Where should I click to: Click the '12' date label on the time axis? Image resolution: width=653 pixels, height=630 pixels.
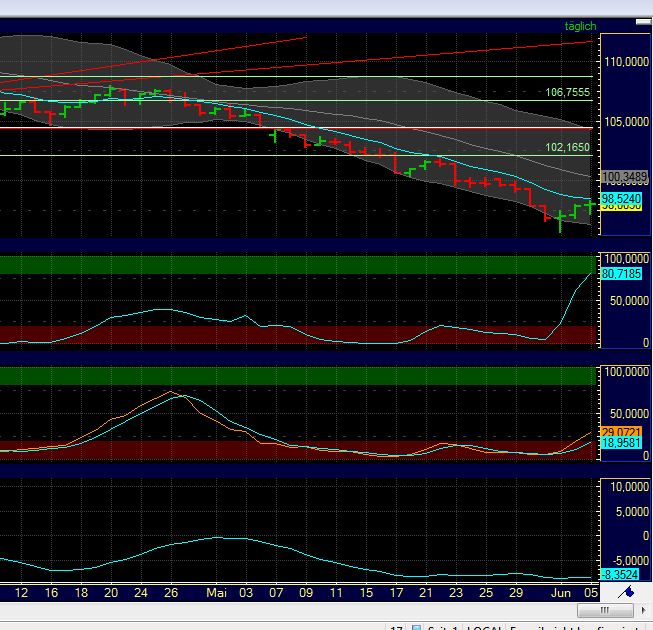click(x=21, y=592)
